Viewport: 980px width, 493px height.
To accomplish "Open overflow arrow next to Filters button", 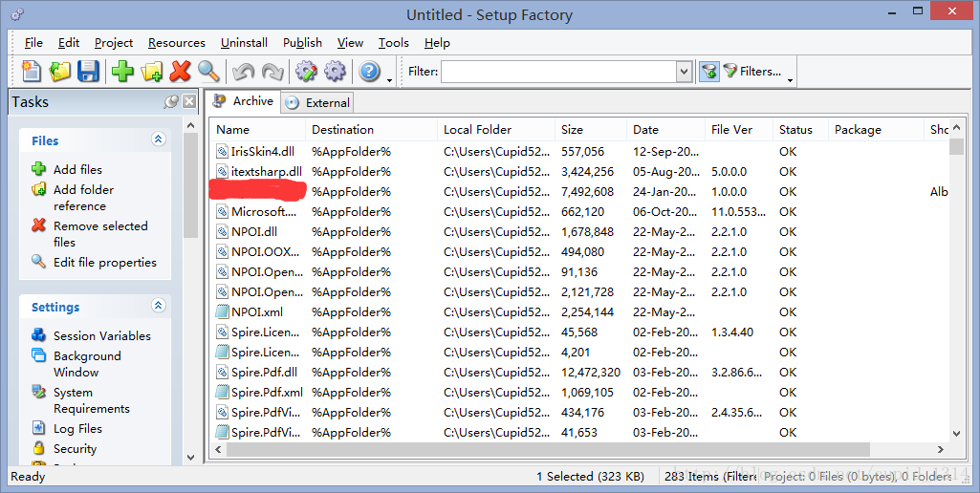I will click(x=790, y=80).
